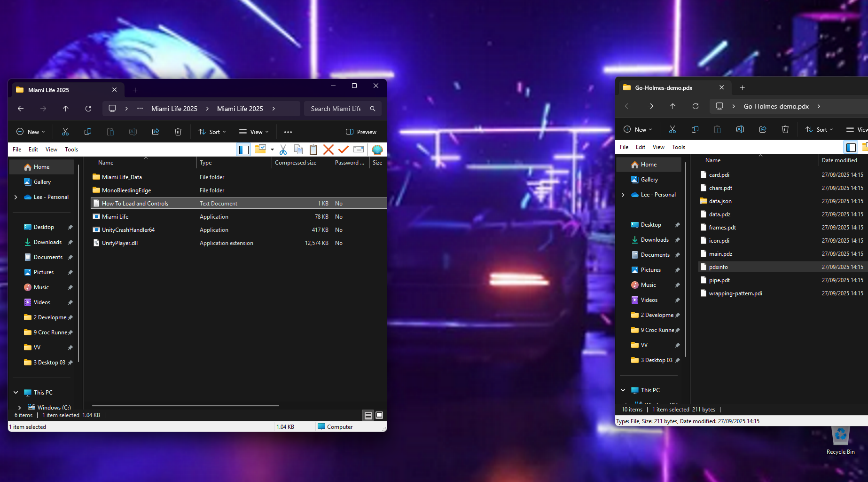Click folder options icon in Miami Life classic toolbar
Screen dimensions: 868x482
point(260,149)
